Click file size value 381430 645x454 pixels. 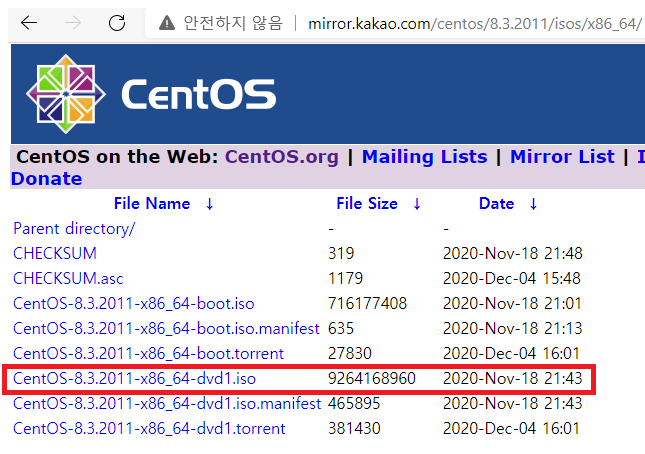click(x=354, y=429)
